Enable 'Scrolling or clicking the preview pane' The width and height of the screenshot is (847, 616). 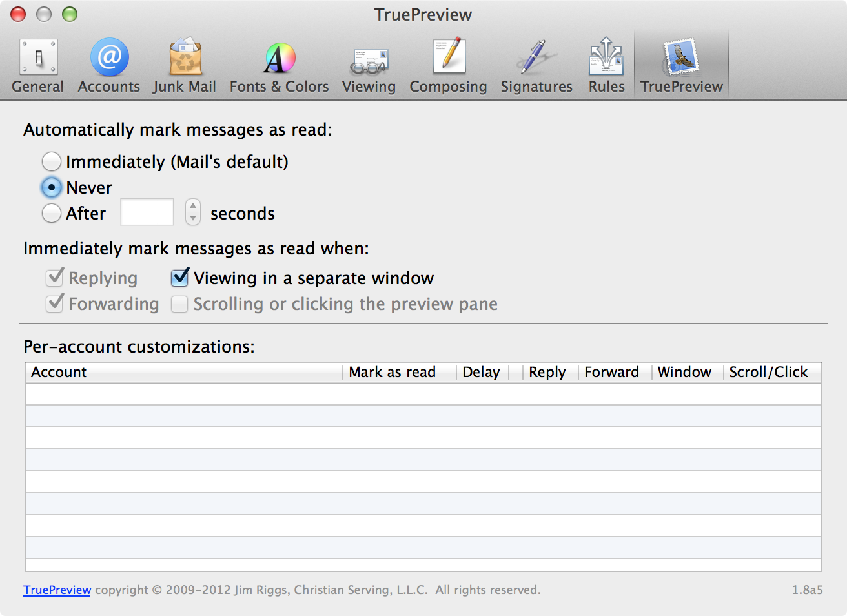pos(179,304)
